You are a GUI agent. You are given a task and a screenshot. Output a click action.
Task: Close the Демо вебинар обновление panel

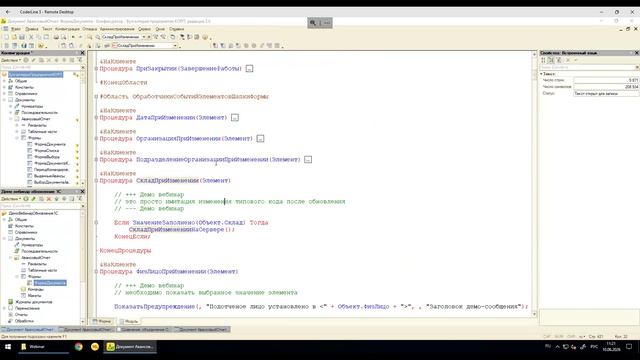tap(82, 191)
